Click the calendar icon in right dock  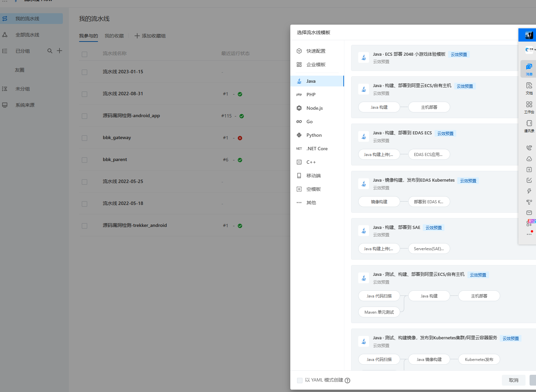click(x=529, y=169)
